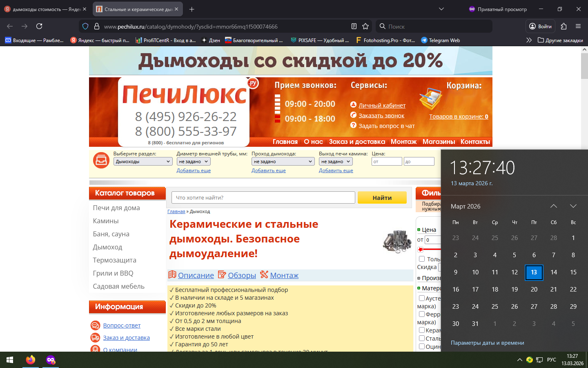Show site security padlock info
The width and height of the screenshot is (588, 368).
[x=97, y=26]
